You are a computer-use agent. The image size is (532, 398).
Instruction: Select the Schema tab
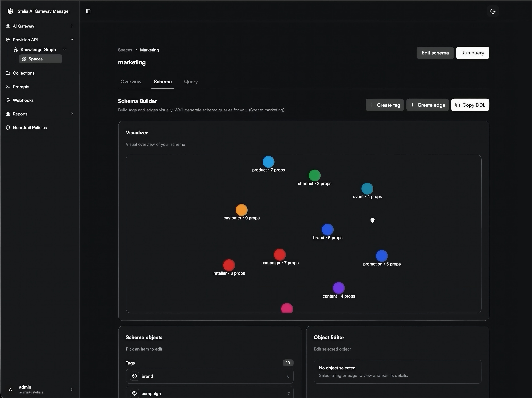tap(163, 82)
